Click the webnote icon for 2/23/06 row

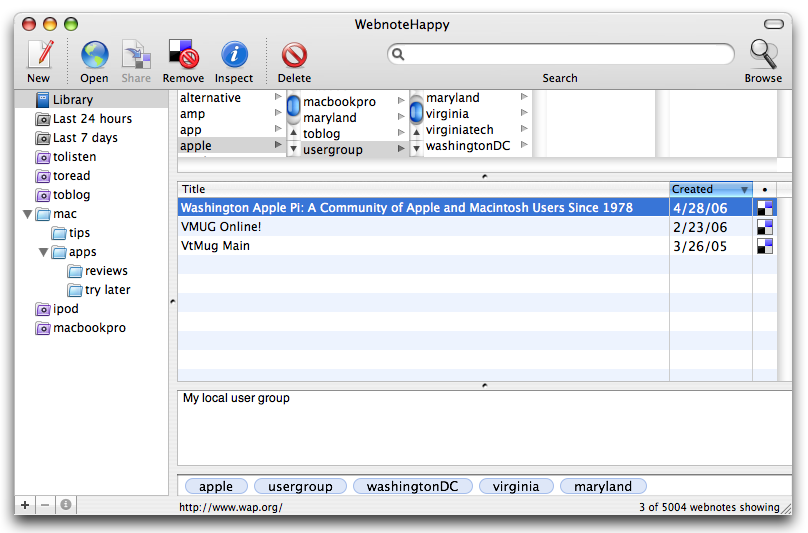(x=765, y=227)
